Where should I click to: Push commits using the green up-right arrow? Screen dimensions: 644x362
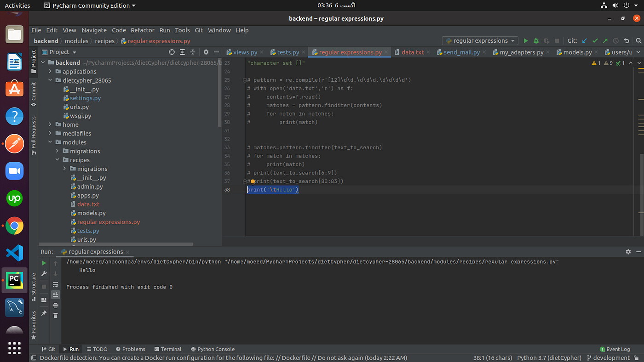[605, 41]
